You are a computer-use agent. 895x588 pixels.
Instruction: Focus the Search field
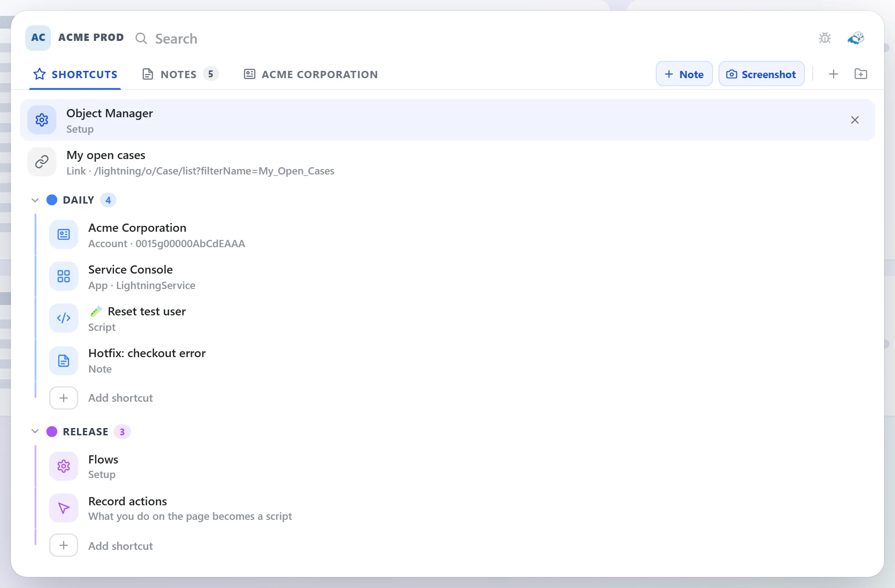coord(176,39)
